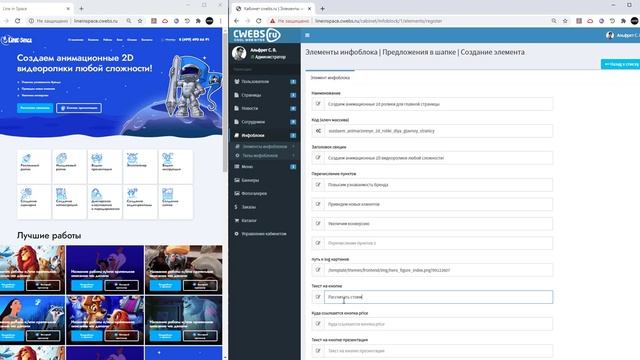Click the edit icon beside Заголовок секции field

318,158
